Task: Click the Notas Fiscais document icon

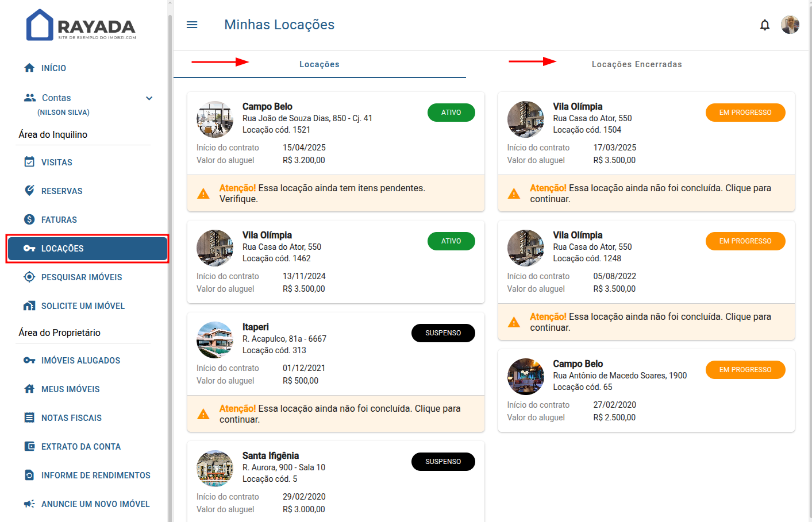Action: pos(29,417)
